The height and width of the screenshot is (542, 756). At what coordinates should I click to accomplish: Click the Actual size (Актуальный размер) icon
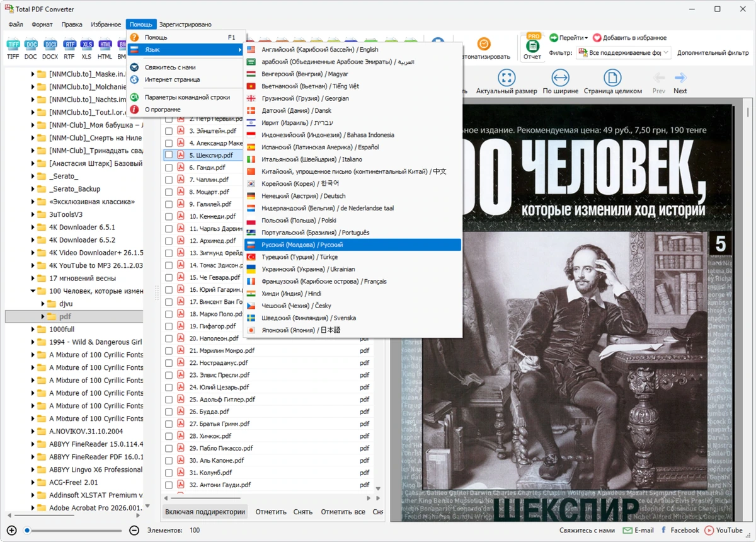coord(507,78)
